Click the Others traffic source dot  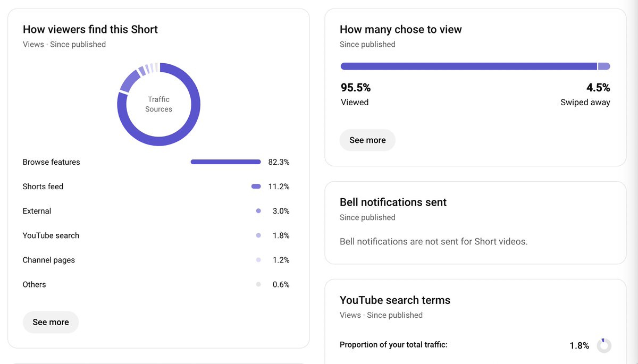(x=258, y=284)
